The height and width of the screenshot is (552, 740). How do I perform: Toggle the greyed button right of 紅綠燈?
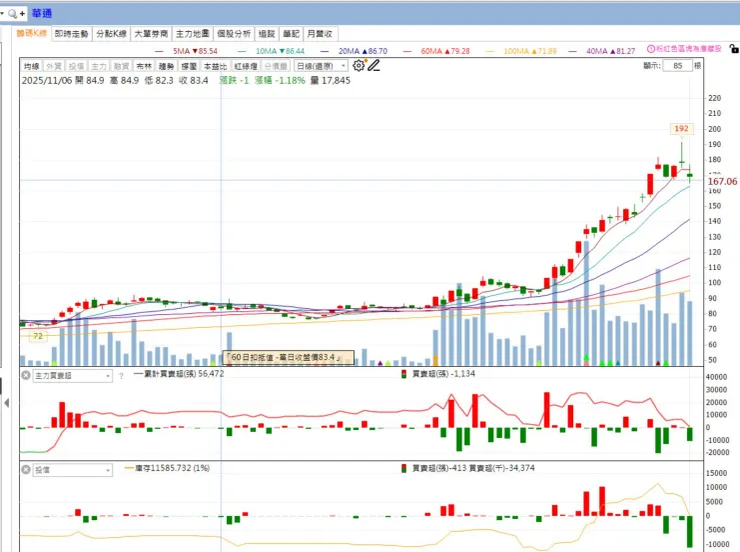(x=276, y=66)
